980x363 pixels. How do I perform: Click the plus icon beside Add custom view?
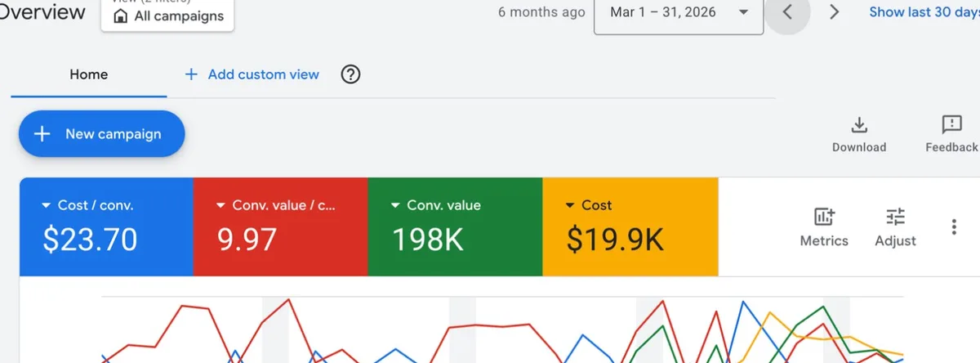[x=191, y=74]
